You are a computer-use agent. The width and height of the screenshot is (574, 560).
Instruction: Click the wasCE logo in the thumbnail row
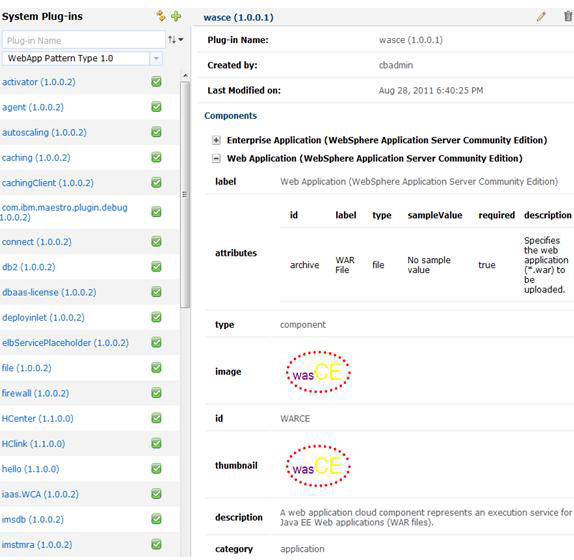(x=318, y=466)
